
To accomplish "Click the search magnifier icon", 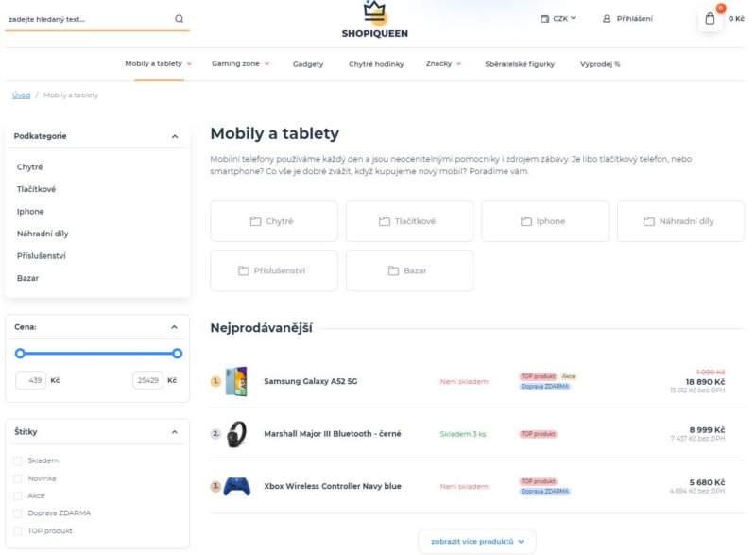I will point(180,19).
